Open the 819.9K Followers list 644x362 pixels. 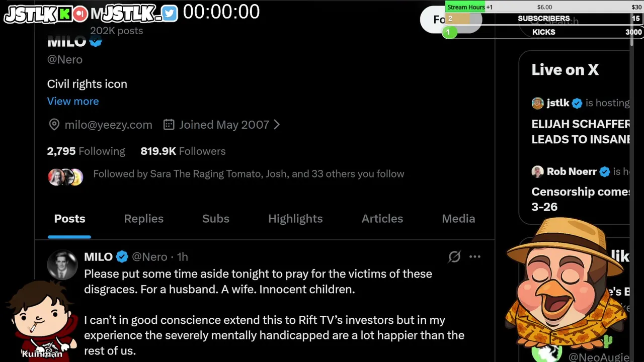pyautogui.click(x=183, y=151)
